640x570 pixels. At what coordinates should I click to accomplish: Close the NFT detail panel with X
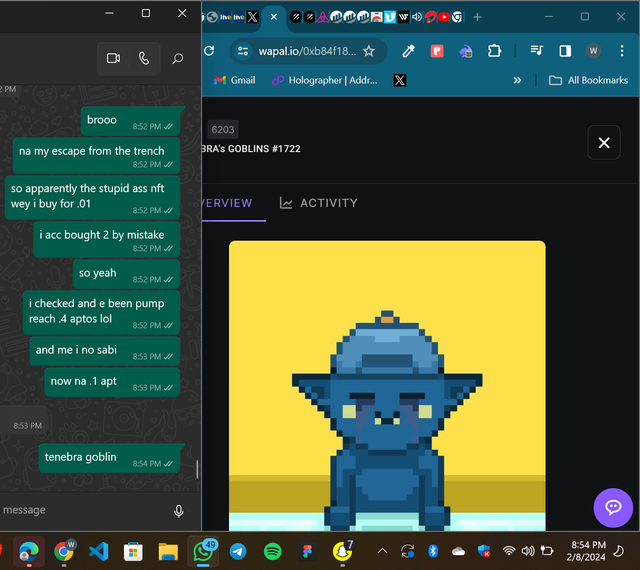click(604, 142)
